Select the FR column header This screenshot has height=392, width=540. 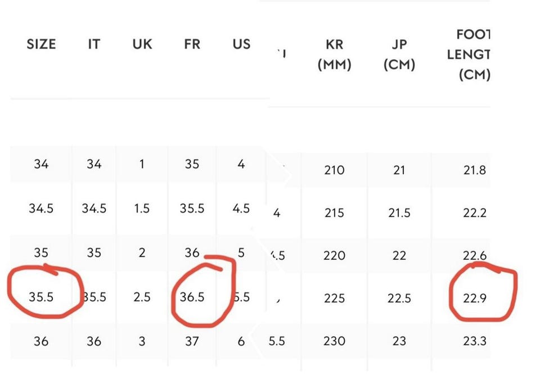(x=192, y=44)
